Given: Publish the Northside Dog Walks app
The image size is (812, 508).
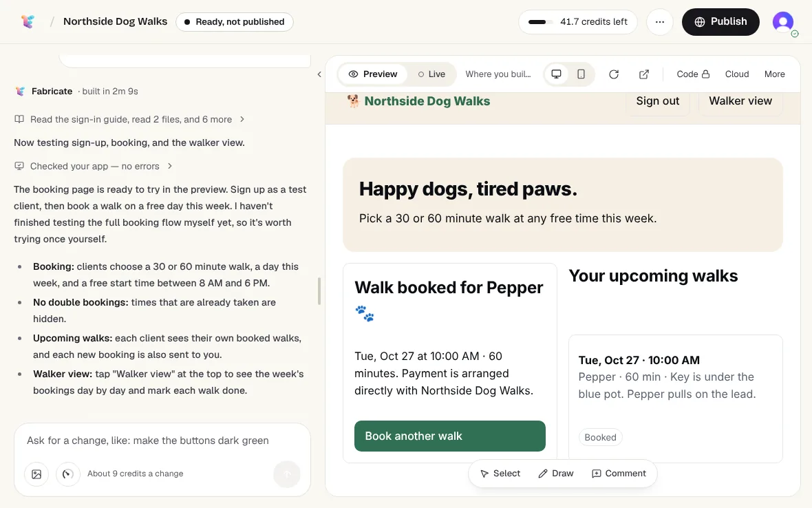Looking at the screenshot, I should [x=720, y=22].
